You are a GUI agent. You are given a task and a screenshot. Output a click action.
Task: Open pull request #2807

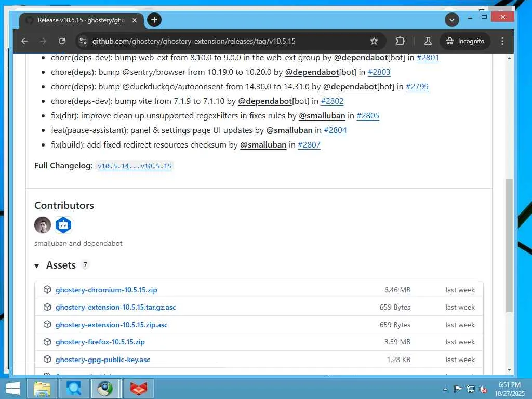(309, 145)
